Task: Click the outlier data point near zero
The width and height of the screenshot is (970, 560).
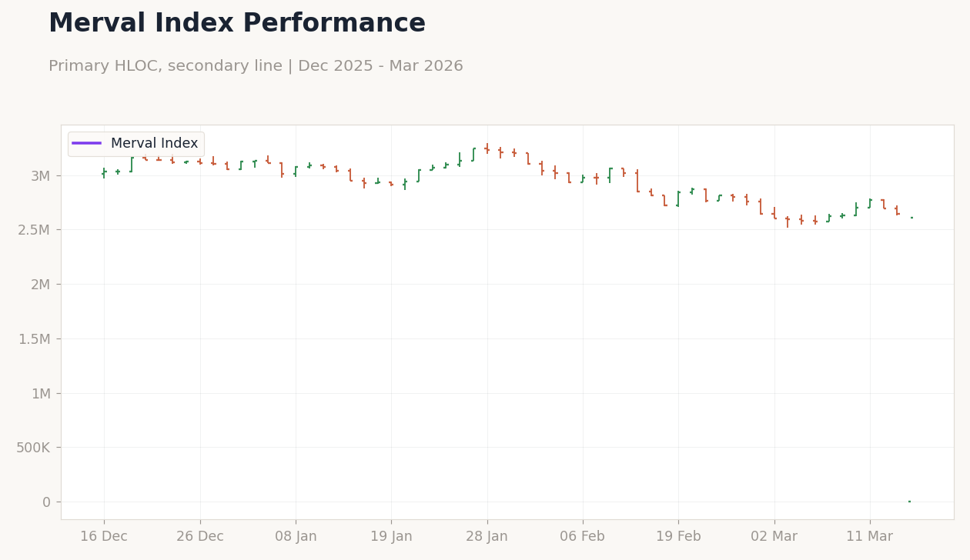Action: coord(909,502)
